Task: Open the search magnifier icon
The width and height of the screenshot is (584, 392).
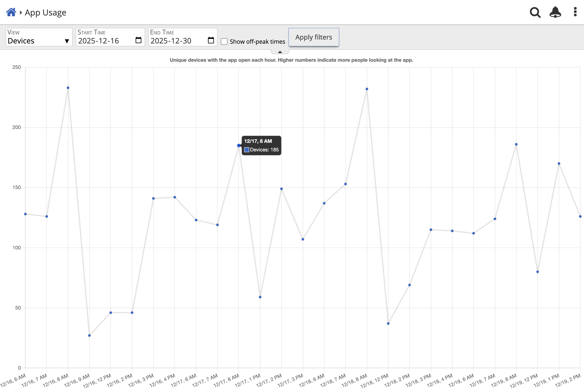Action: pos(535,12)
